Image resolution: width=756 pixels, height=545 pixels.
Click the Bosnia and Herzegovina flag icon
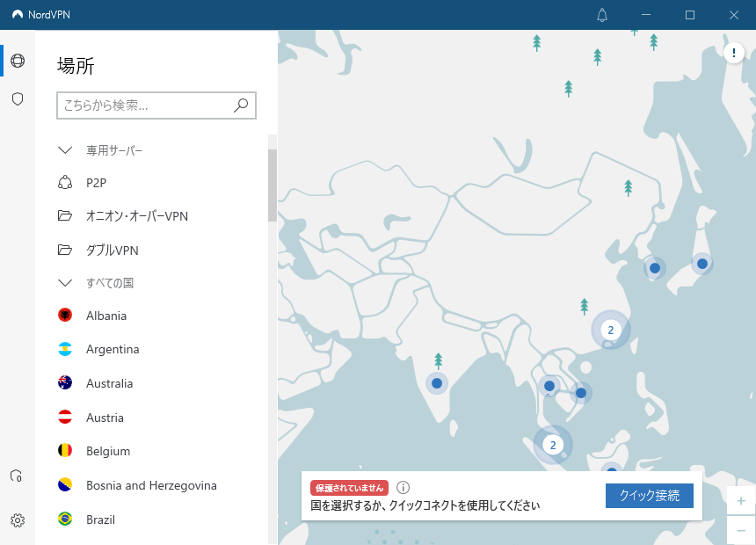click(x=65, y=485)
